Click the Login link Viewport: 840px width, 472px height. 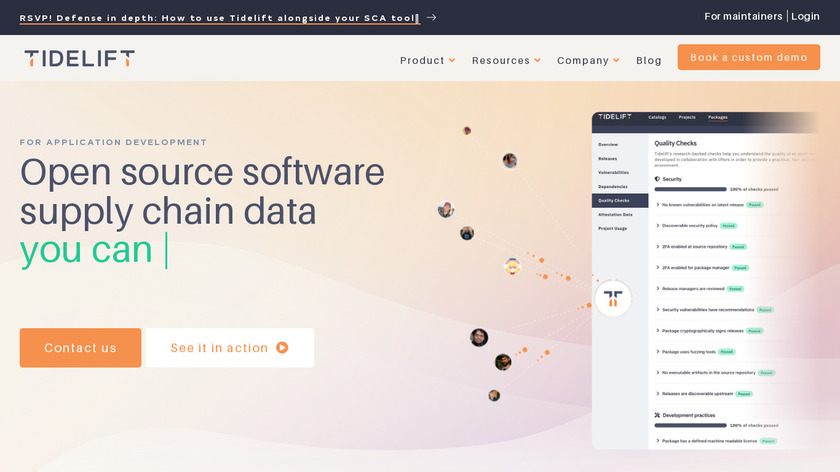tap(805, 17)
